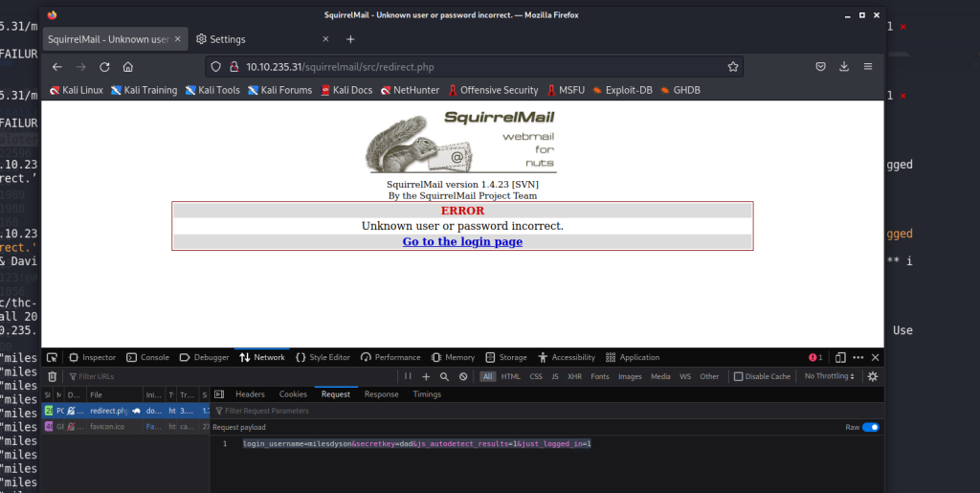980x493 pixels.
Task: Open the Kali Tools bookmark
Action: 212,90
